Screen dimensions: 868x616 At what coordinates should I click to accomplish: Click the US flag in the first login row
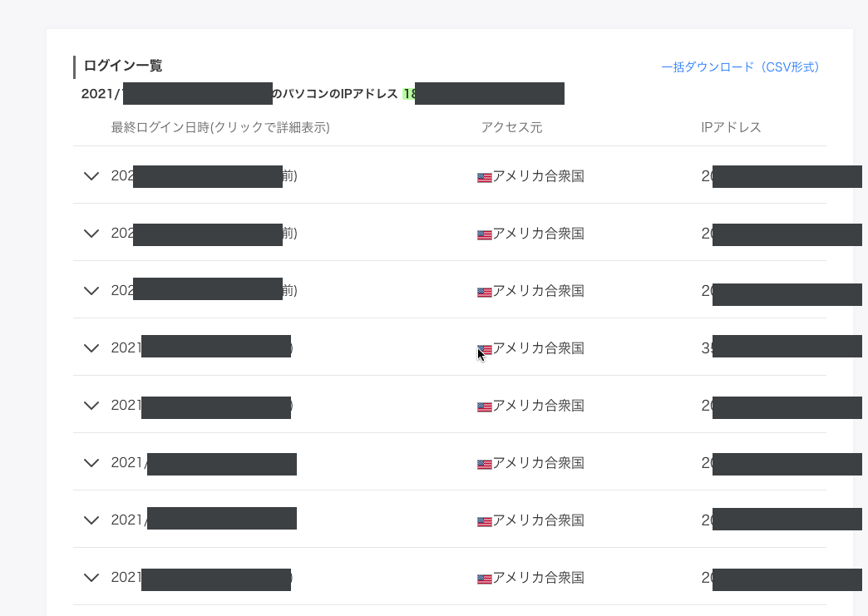click(484, 177)
